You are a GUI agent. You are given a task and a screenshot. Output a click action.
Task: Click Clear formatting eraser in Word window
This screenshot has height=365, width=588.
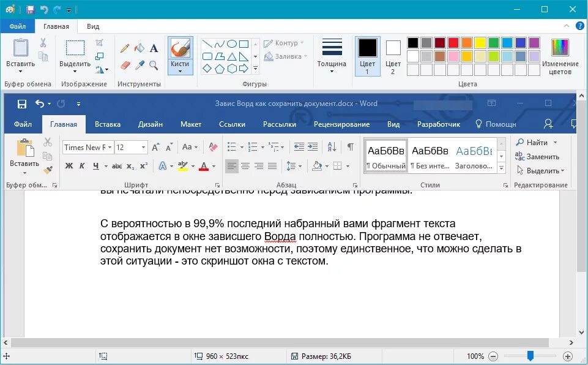(213, 147)
